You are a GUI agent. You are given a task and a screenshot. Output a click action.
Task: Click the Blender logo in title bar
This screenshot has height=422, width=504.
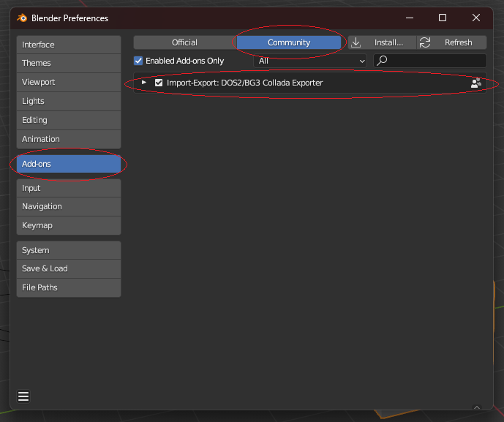[x=22, y=18]
